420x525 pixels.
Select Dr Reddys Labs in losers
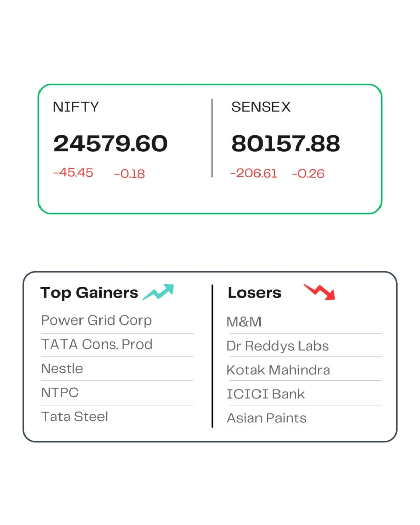[277, 346]
